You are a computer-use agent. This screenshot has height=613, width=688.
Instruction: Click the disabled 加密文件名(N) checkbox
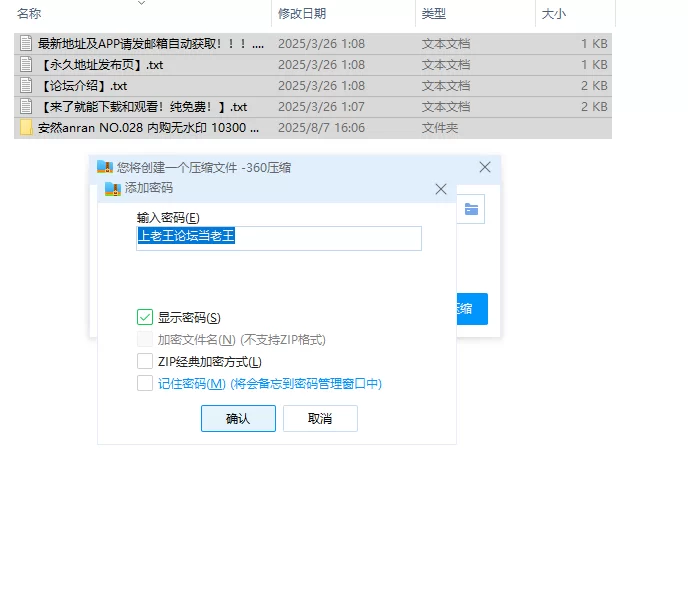(x=145, y=339)
